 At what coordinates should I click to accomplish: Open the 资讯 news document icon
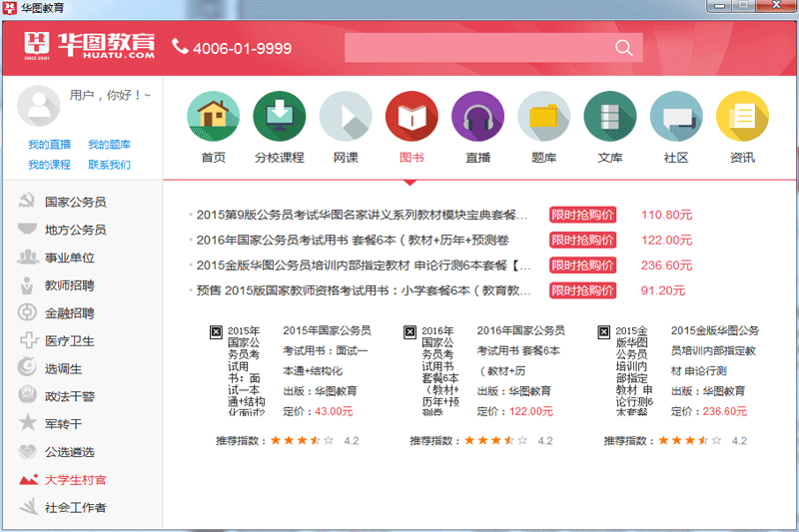tap(742, 116)
